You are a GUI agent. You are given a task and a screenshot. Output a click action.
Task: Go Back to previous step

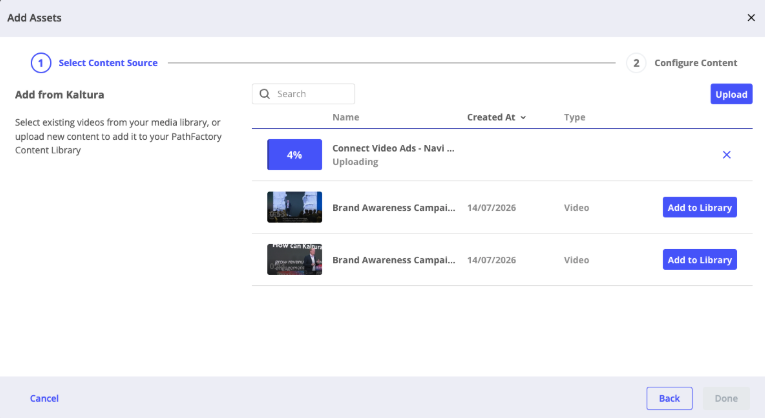pos(669,398)
